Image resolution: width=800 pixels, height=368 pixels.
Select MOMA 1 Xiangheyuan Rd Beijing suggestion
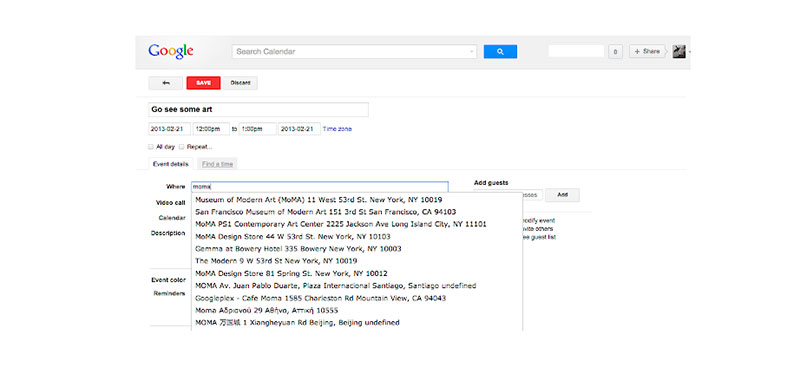tap(357, 323)
